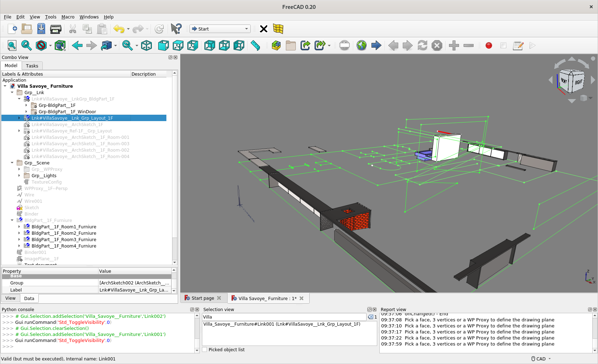Undo the last action arrow
The width and height of the screenshot is (598, 364).
click(x=119, y=29)
